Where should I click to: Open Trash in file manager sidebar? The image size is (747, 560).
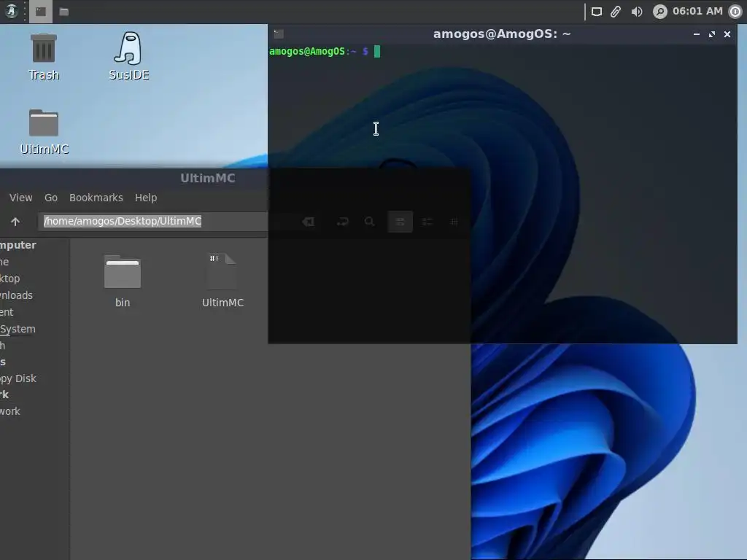pos(3,345)
